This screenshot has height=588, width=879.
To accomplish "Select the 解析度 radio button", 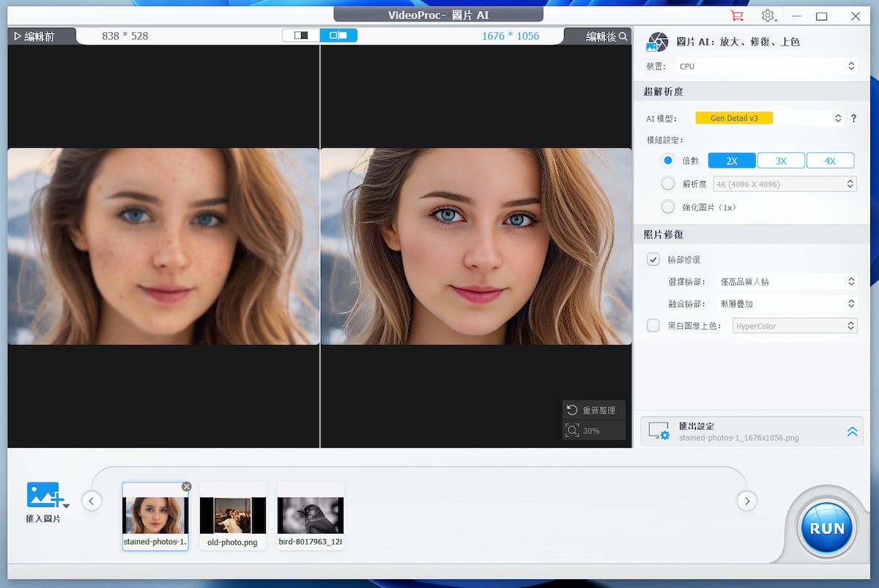I will point(667,183).
